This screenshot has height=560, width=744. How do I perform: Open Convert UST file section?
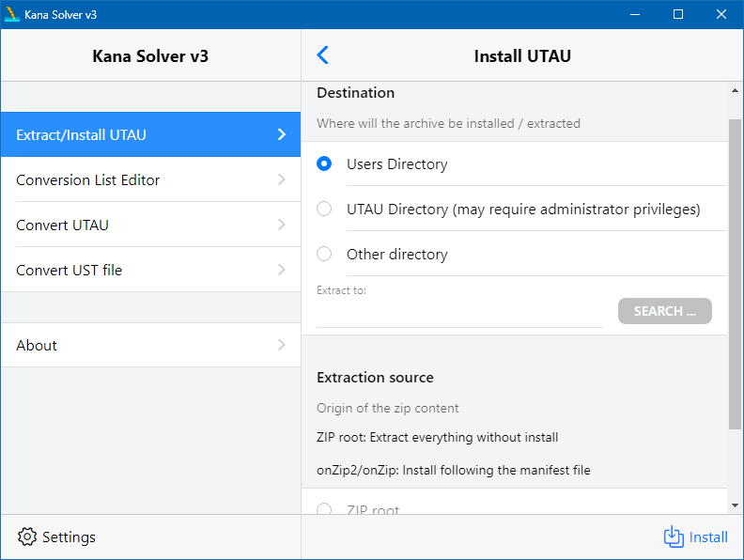pyautogui.click(x=151, y=270)
